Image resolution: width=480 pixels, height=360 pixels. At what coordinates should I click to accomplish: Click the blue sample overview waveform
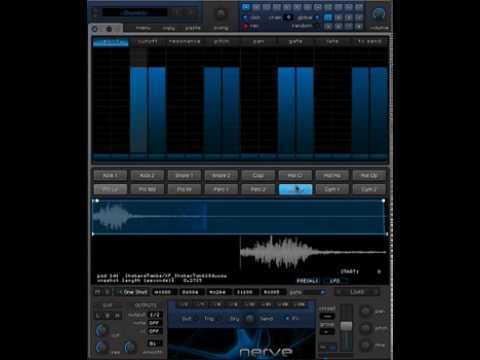point(239,217)
